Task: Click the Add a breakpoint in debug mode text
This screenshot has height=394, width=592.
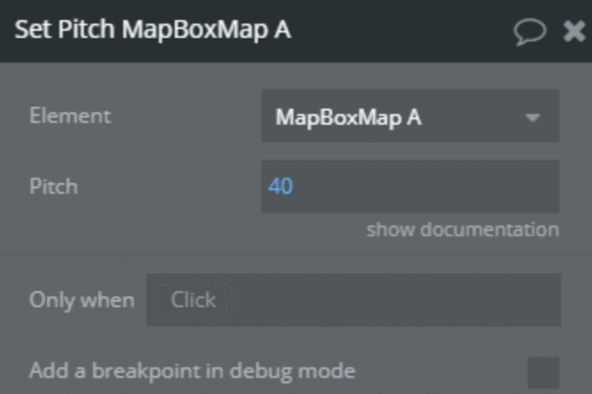Action: (x=192, y=371)
